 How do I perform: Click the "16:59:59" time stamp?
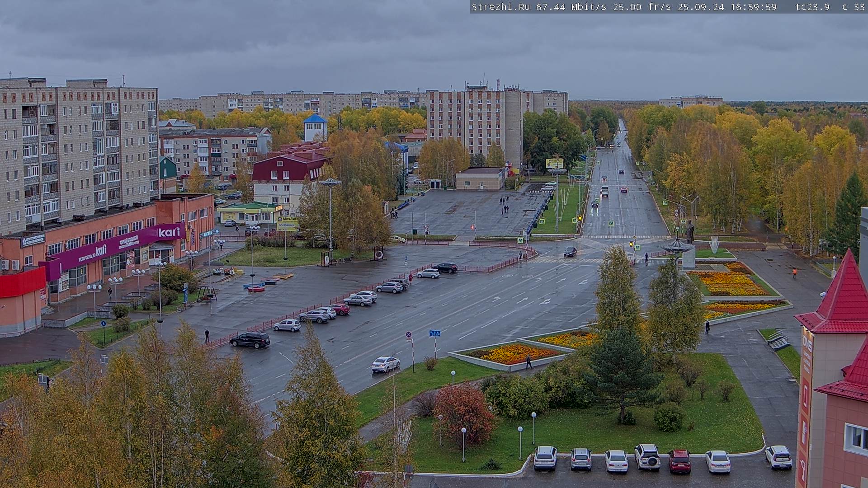753,7
